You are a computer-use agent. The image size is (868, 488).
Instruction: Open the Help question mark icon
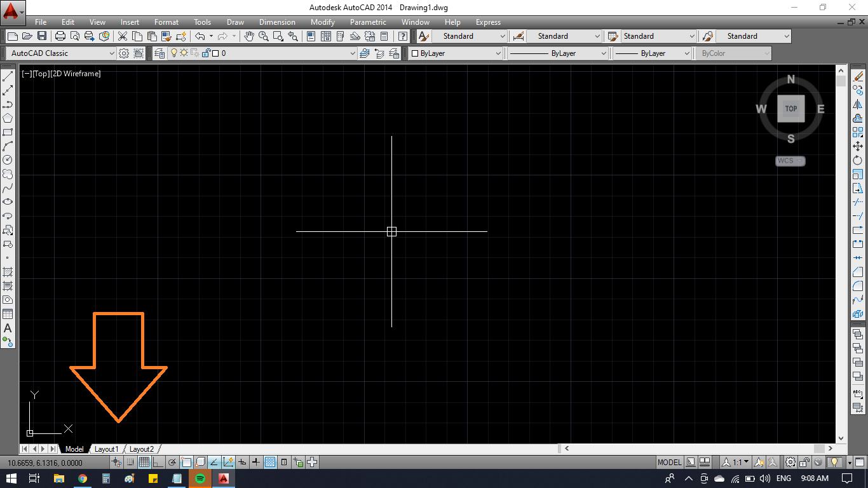click(x=403, y=36)
